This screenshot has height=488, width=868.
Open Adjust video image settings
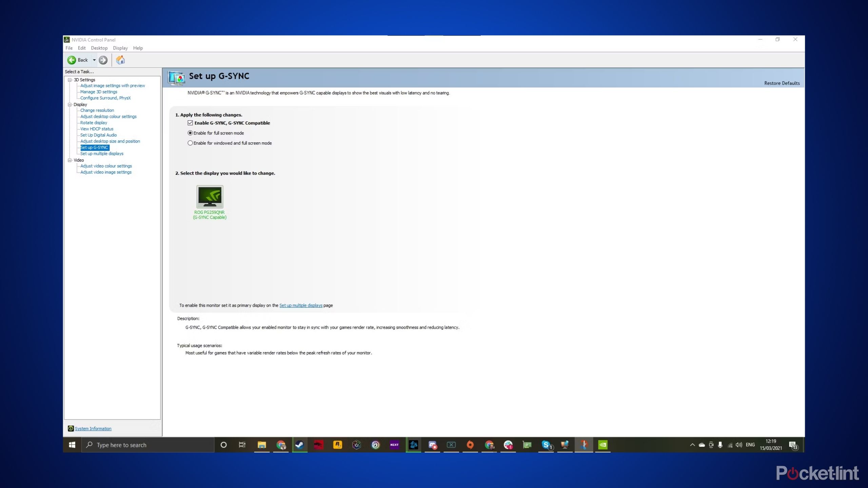coord(106,172)
